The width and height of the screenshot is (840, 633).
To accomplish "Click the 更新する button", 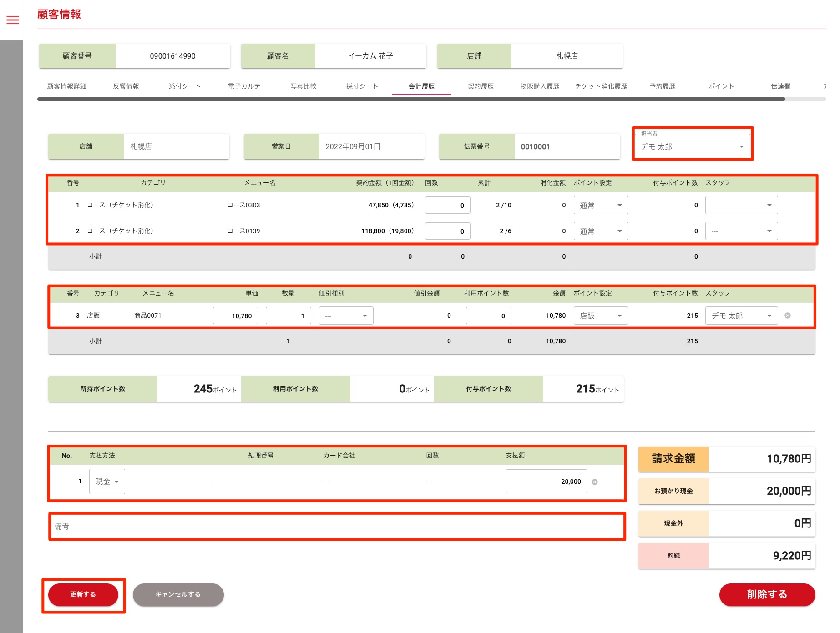I will click(x=83, y=594).
